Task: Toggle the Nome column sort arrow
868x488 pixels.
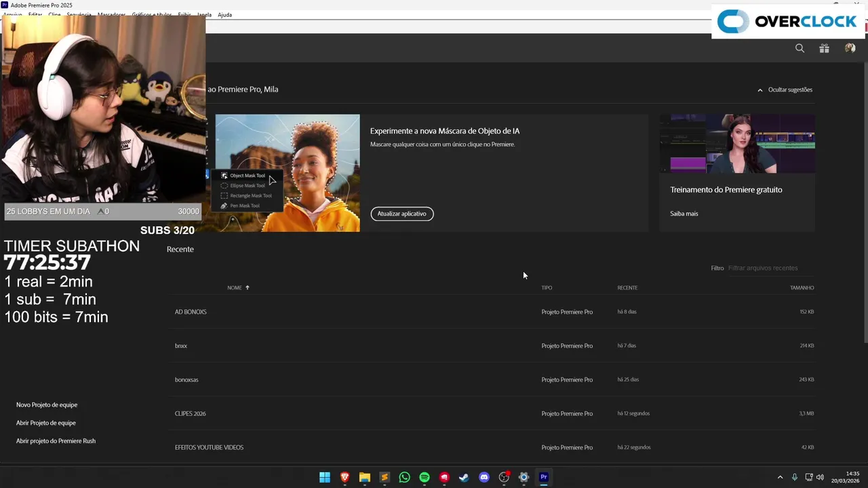Action: [x=248, y=287]
